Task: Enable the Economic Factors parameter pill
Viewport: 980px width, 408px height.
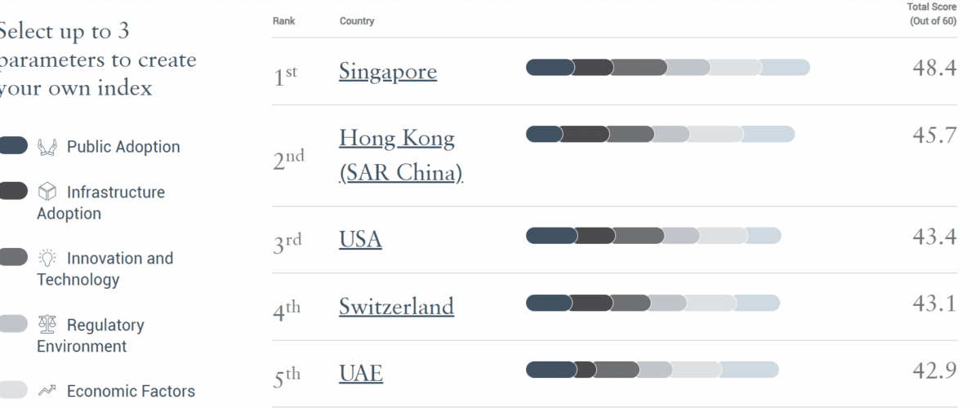Action: tap(14, 390)
